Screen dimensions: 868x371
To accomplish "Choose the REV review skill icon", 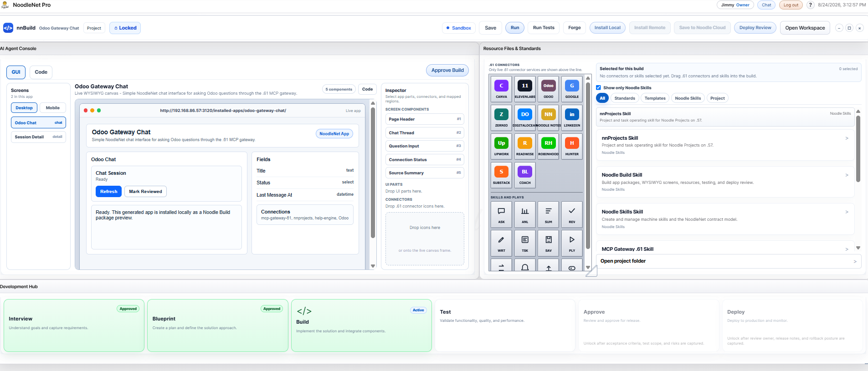I will (x=572, y=214).
